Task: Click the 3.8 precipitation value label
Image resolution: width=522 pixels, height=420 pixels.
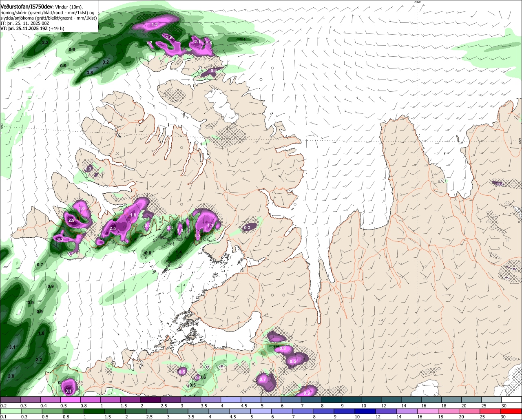Action: (90, 73)
